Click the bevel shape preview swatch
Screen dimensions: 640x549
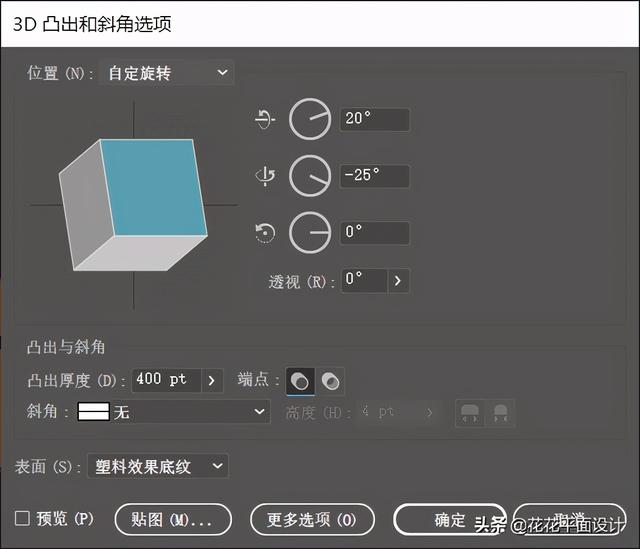[x=94, y=411]
